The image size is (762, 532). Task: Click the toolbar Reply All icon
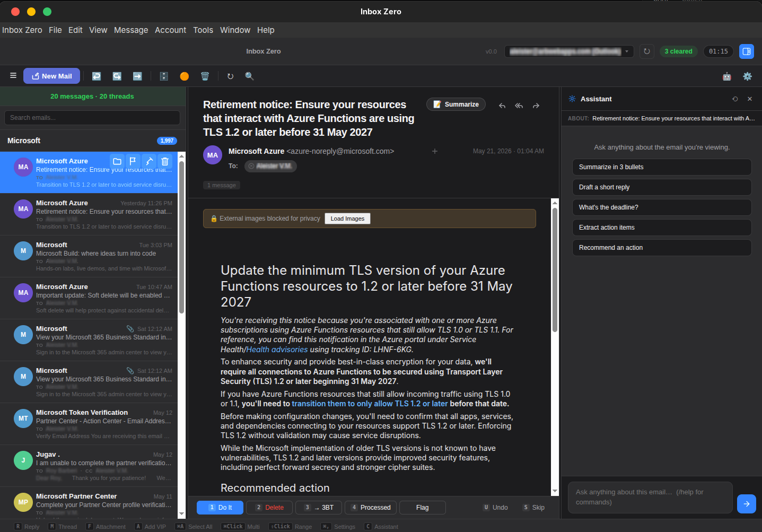tap(117, 76)
